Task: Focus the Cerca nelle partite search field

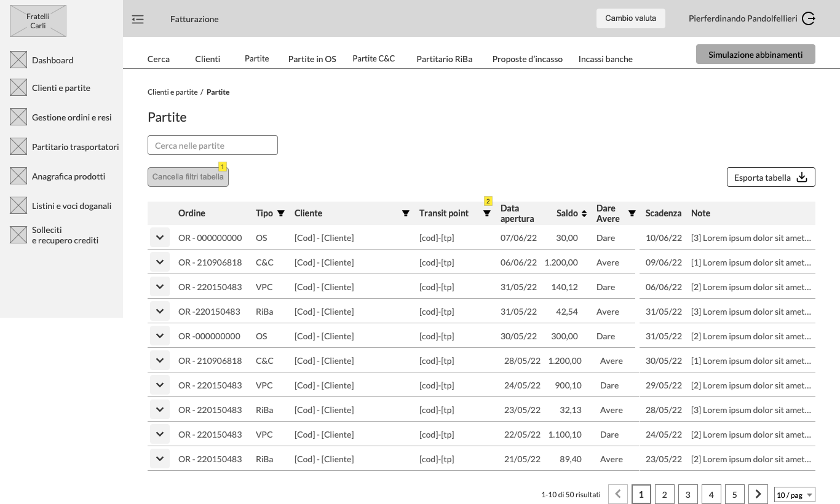Action: [x=213, y=146]
